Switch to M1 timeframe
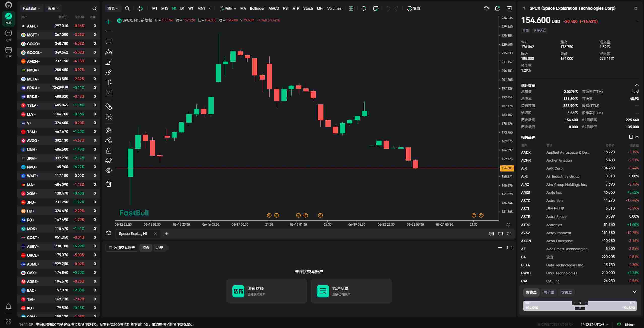Viewport: 644px width, 328px height. coord(155,8)
